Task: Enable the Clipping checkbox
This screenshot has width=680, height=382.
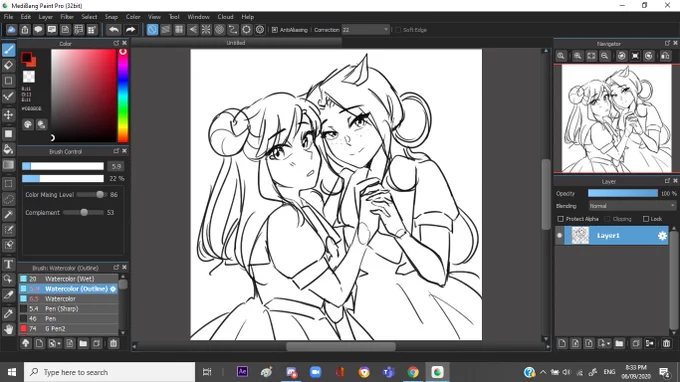Action: (607, 219)
